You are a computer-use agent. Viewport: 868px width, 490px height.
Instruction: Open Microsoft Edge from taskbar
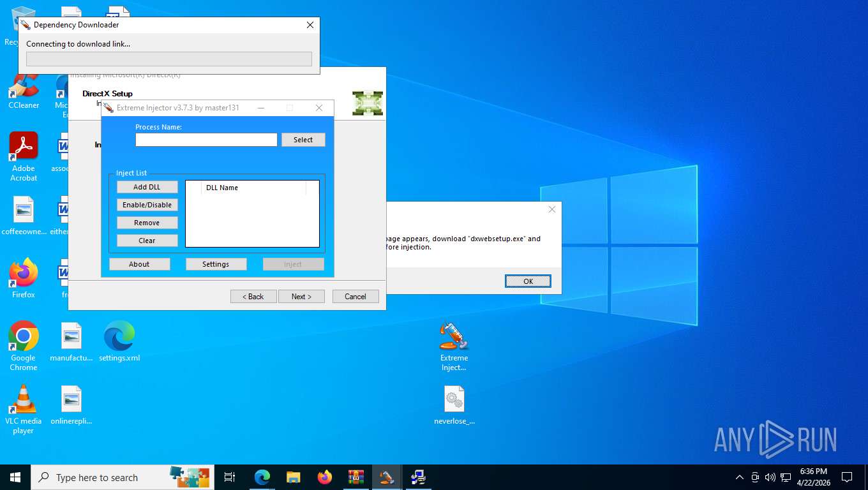pos(262,477)
